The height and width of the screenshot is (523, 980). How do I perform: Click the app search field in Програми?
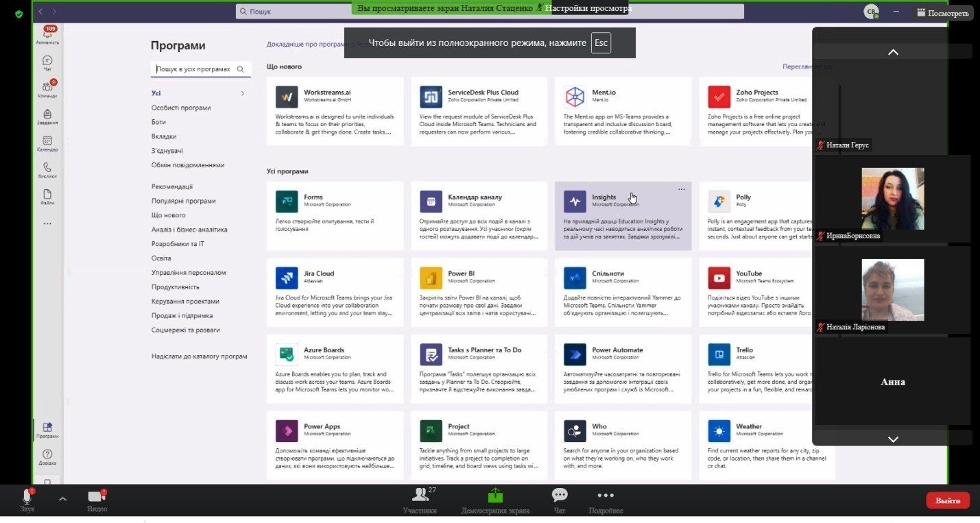(200, 69)
